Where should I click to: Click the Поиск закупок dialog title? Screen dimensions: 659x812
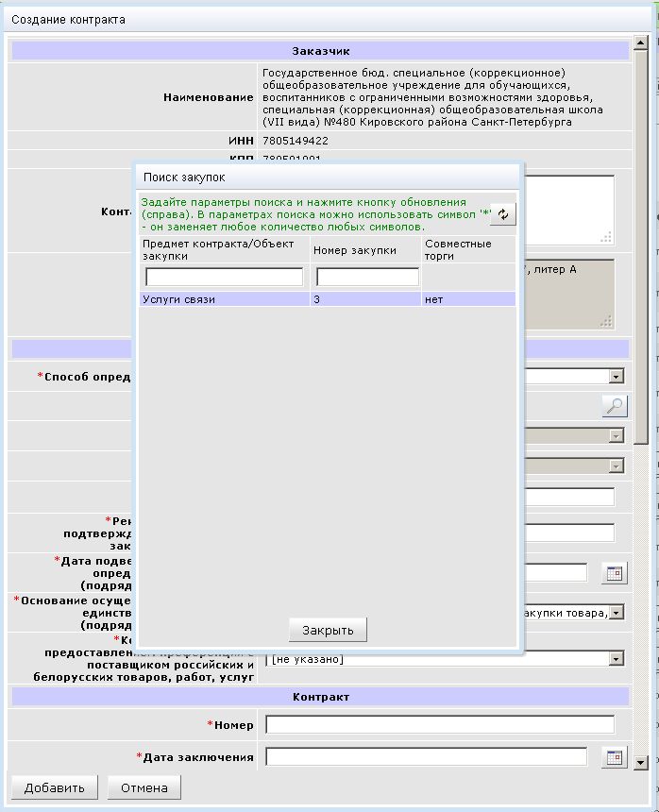[184, 178]
